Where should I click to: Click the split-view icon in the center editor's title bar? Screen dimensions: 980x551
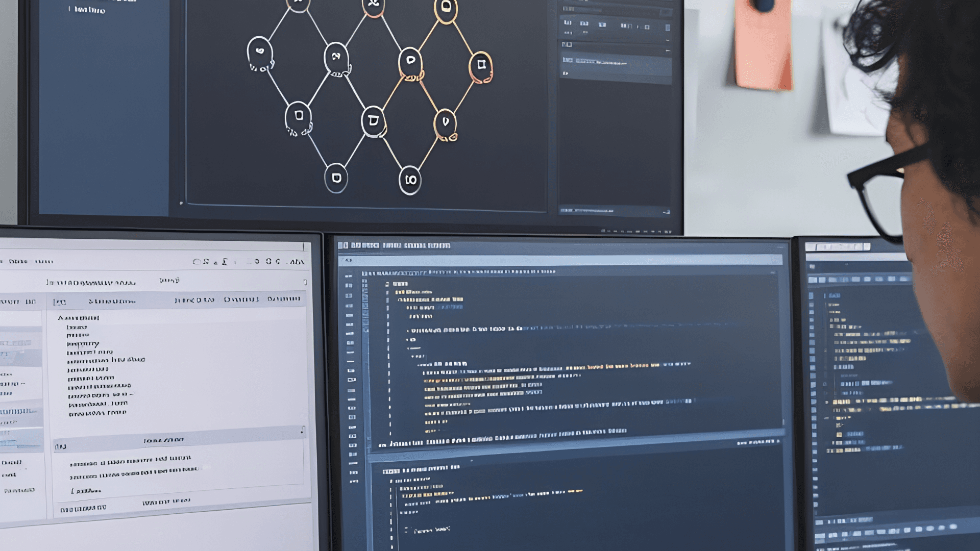pos(343,245)
